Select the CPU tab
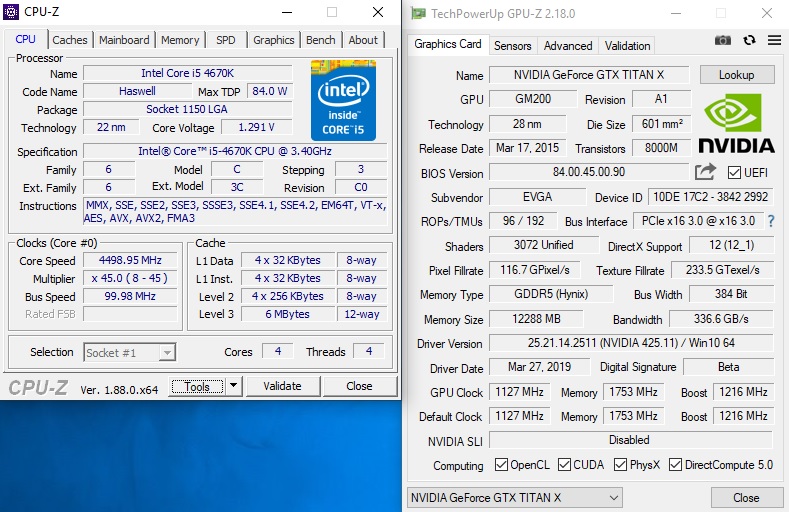This screenshot has height=512, width=789. [x=26, y=39]
